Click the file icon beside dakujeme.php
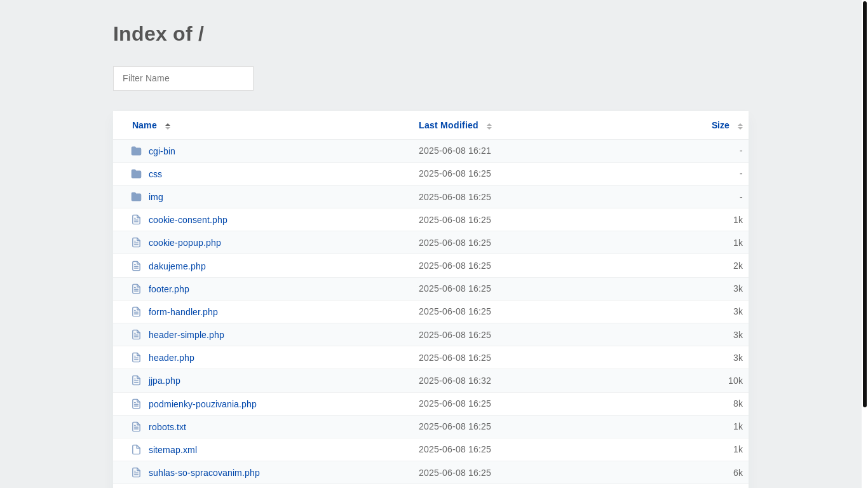Image resolution: width=868 pixels, height=488 pixels. point(136,266)
